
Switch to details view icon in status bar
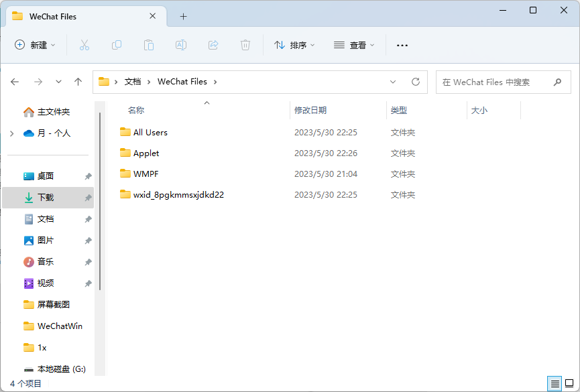555,383
